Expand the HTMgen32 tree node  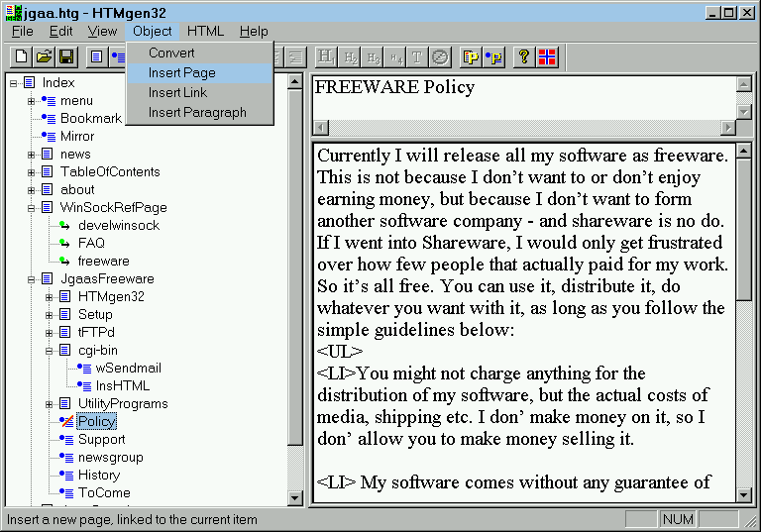pos(50,297)
